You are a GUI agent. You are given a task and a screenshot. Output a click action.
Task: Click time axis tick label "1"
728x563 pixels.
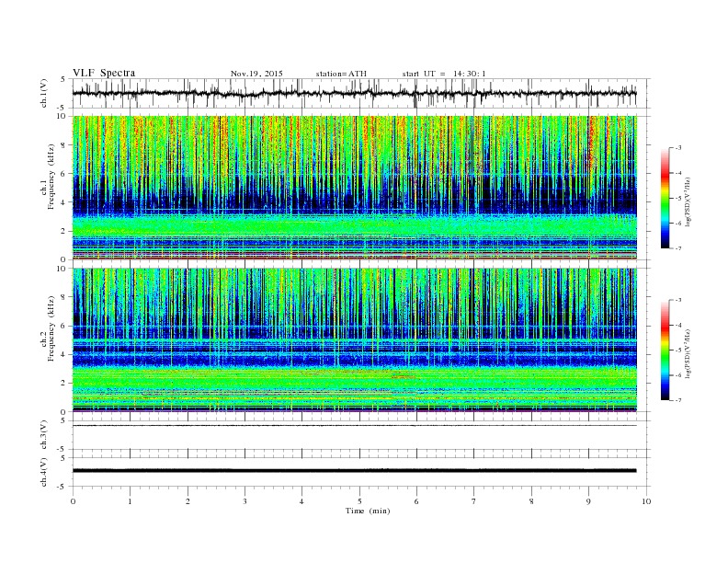(130, 501)
